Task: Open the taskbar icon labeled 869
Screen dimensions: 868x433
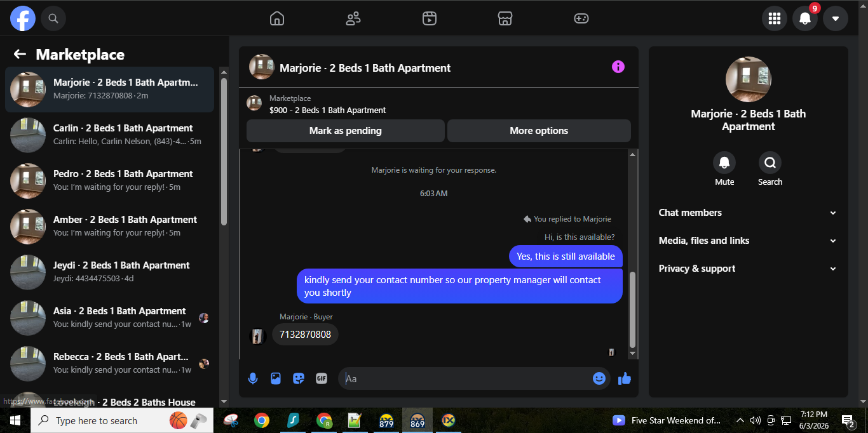Action: 417,420
